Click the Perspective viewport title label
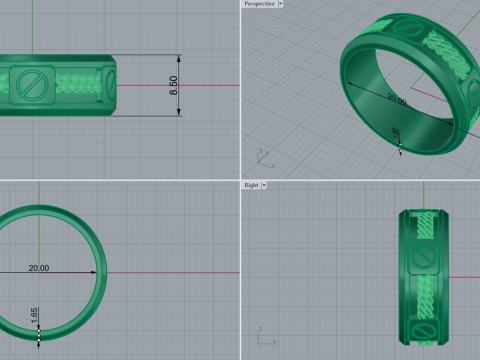Viewport: 480px width, 360px height. (x=259, y=4)
